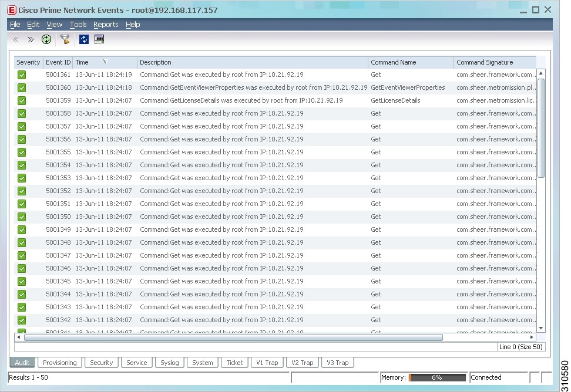Click the horizontal scrollbar thumb

(233, 337)
